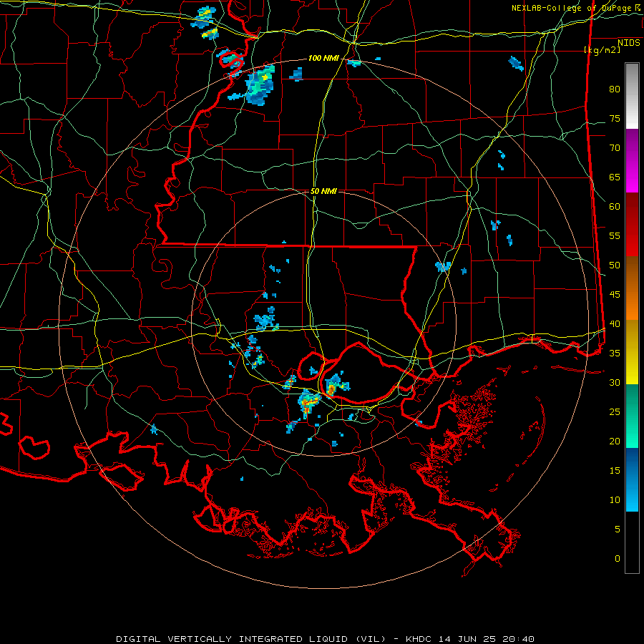This screenshot has height=644, width=644.
Task: Click the "20:40" timestamp in the caption
Action: pyautogui.click(x=519, y=639)
